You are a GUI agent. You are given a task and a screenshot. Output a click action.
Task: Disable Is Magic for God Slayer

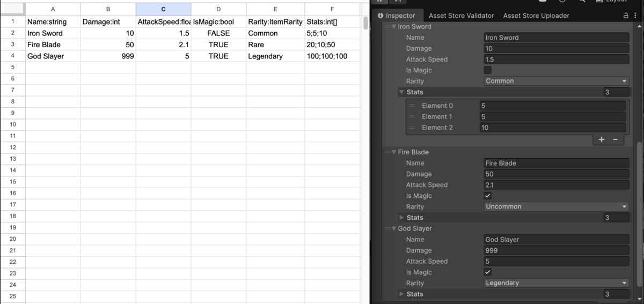tap(488, 272)
